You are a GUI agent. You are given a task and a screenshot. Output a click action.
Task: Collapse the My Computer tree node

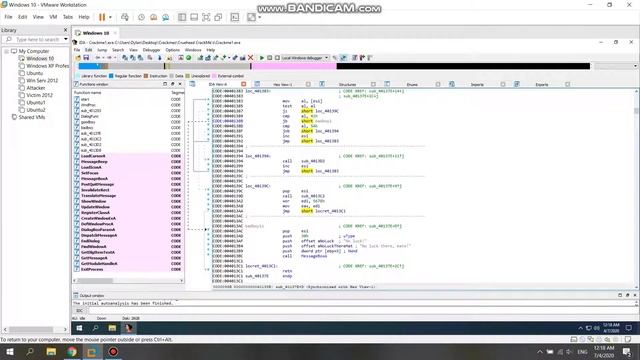point(7,51)
